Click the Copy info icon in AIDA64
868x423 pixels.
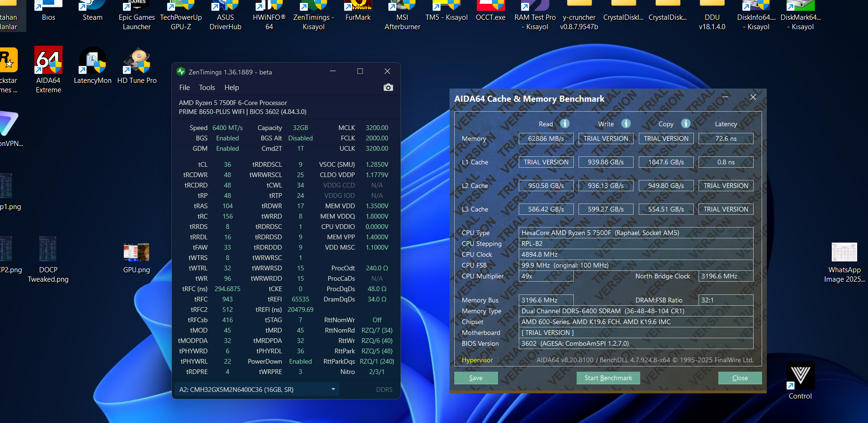pos(686,123)
